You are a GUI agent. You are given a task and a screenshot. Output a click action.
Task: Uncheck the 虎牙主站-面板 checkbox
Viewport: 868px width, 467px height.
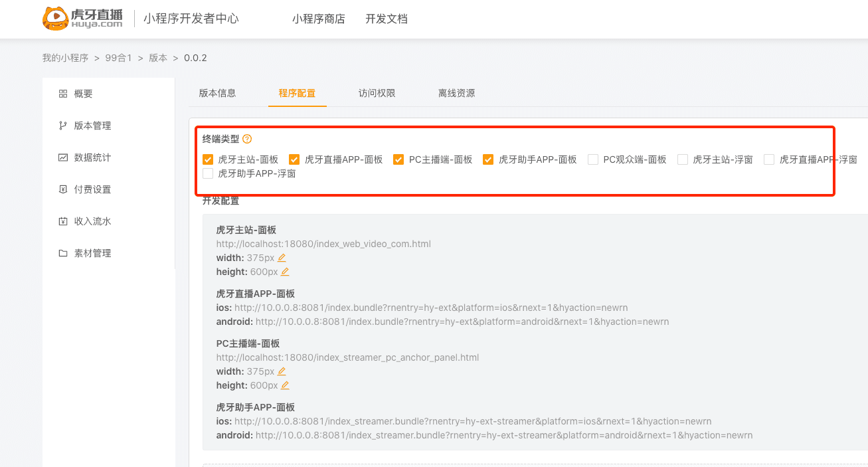tap(208, 159)
